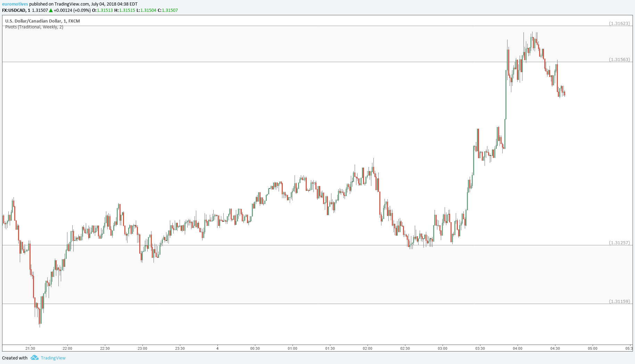Click the 02:00 time axis label
Image resolution: width=635 pixels, height=364 pixels.
point(368,348)
